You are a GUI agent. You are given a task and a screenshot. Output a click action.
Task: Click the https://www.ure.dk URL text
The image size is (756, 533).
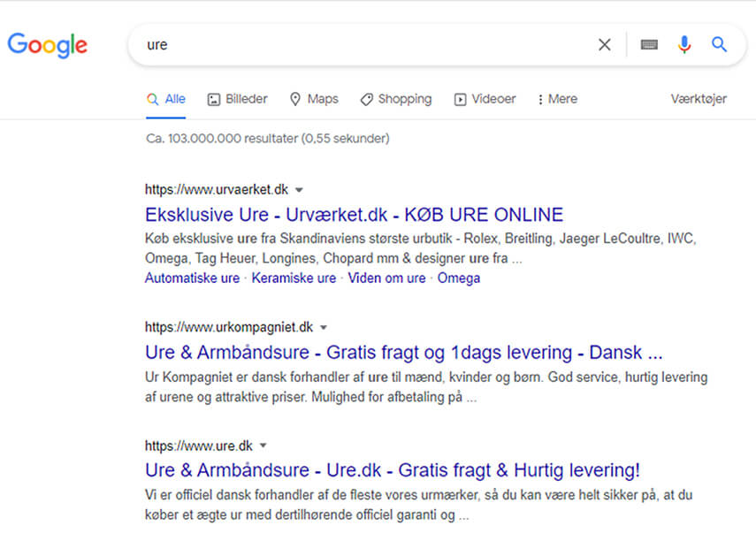click(x=199, y=445)
